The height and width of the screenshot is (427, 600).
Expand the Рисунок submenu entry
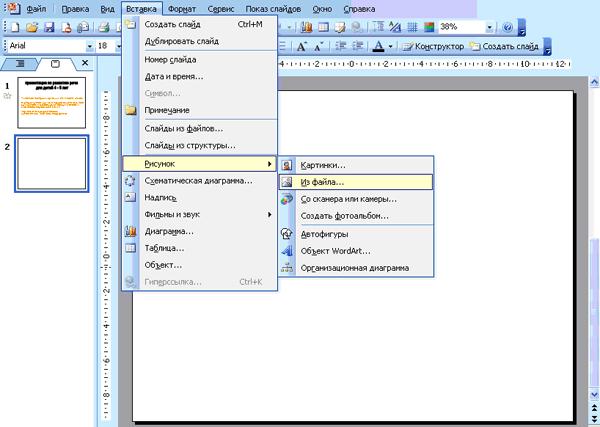(199, 164)
